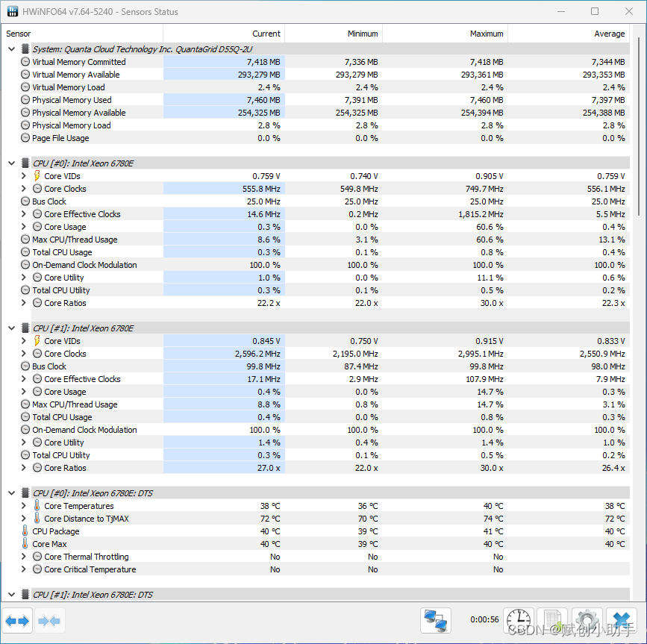Click the Core Thermal Throttling sensor icon
The height and width of the screenshot is (644, 647).
click(x=37, y=557)
